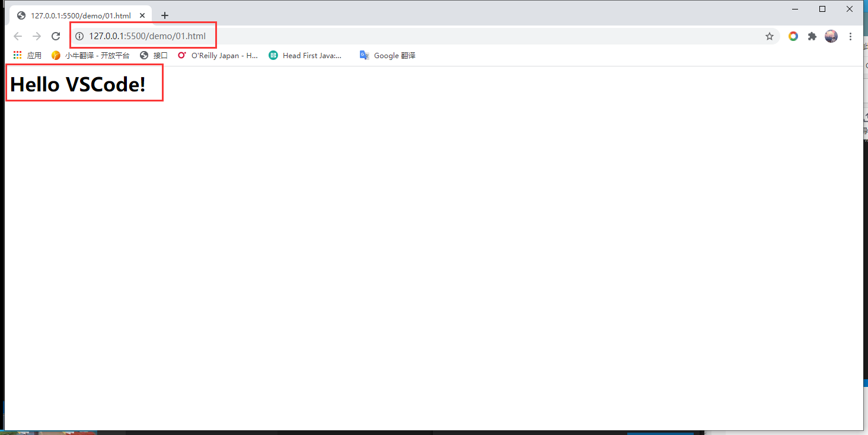Open the 应用 apps bookmark

tap(27, 55)
